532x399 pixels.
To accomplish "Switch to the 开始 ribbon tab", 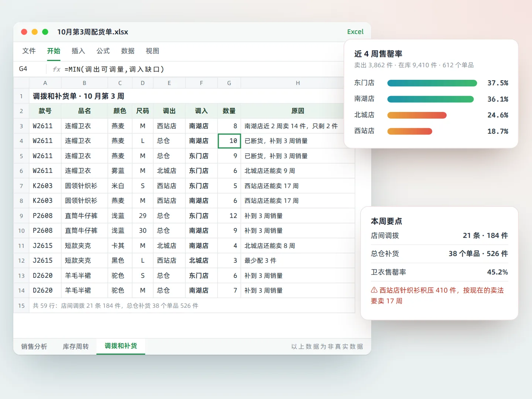I will 54,51.
